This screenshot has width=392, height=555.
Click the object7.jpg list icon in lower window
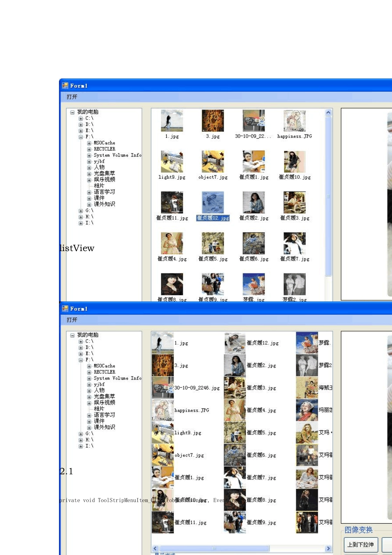163,455
